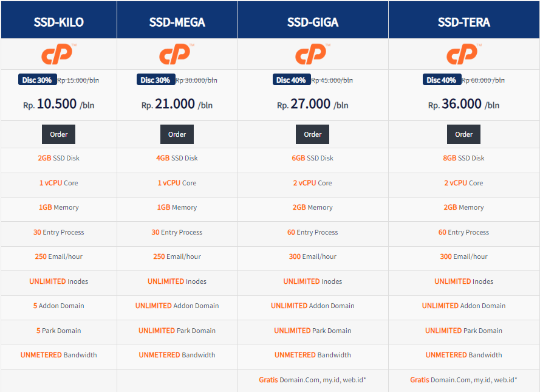Open the SSD-MEGA plan header
This screenshot has width=540, height=392.
point(177,19)
